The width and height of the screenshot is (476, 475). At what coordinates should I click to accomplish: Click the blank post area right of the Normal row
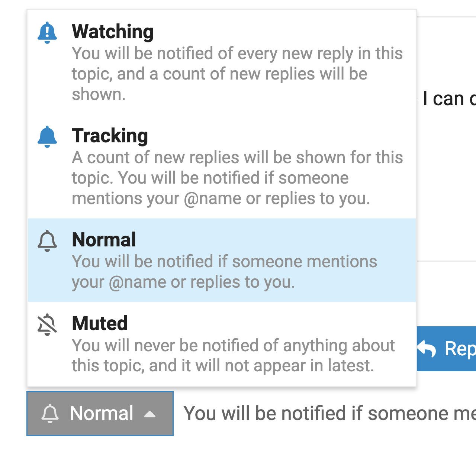click(x=446, y=290)
